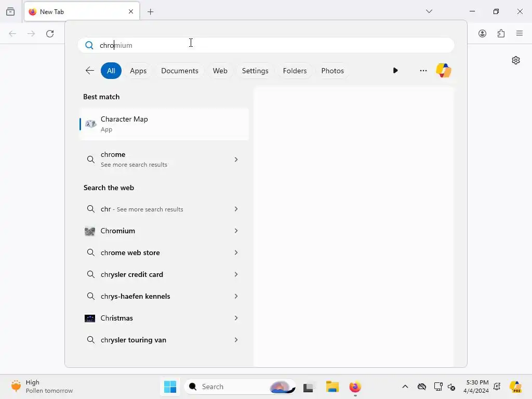Click the search box containing chromium
This screenshot has width=532, height=399.
coord(266,45)
